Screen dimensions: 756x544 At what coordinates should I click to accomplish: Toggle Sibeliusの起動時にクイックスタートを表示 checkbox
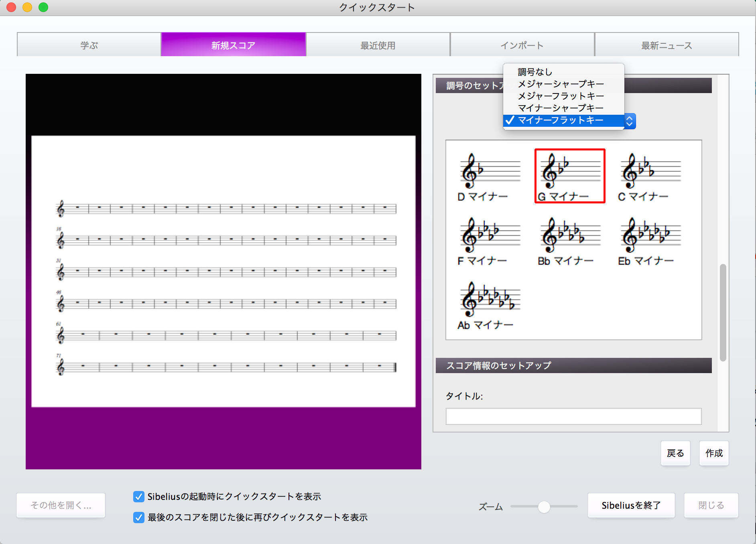tap(139, 497)
